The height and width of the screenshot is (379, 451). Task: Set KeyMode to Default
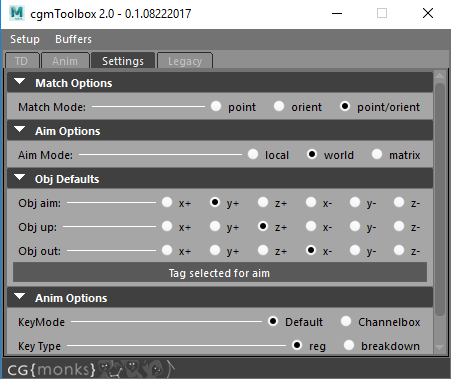273,321
